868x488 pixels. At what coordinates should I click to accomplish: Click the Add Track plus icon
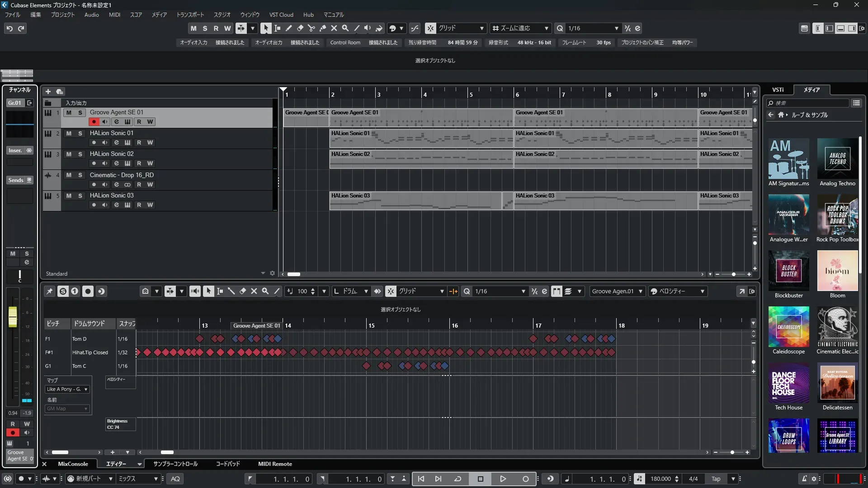(x=48, y=91)
